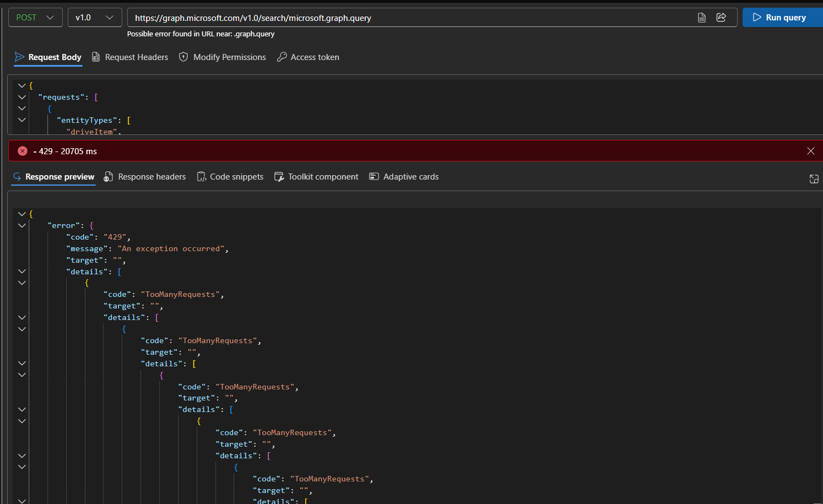823x504 pixels.
Task: Copy the request URL using copy icon
Action: click(701, 17)
